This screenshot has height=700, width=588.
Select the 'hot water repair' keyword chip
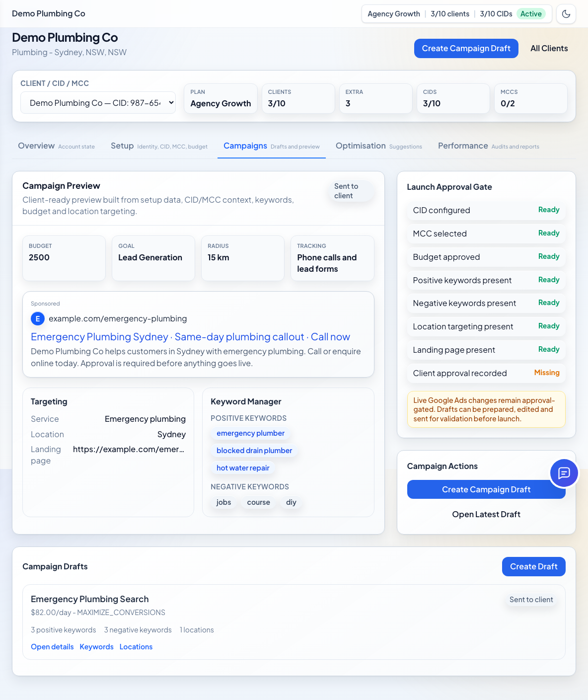coord(243,468)
